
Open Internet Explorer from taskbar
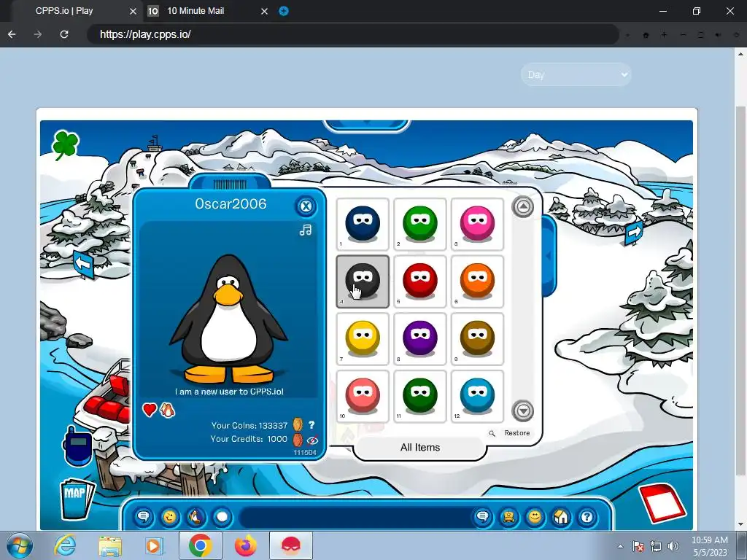pos(65,545)
